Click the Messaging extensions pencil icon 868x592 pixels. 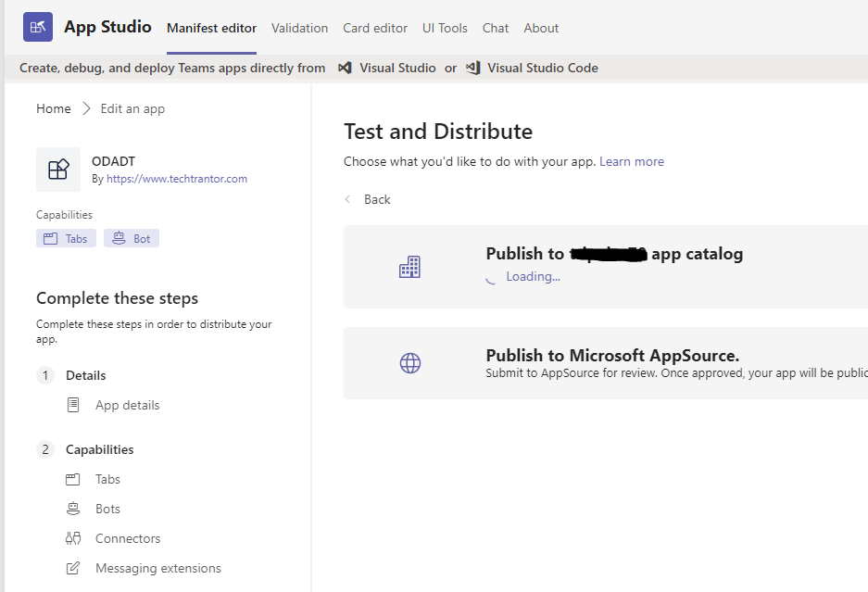pyautogui.click(x=73, y=568)
